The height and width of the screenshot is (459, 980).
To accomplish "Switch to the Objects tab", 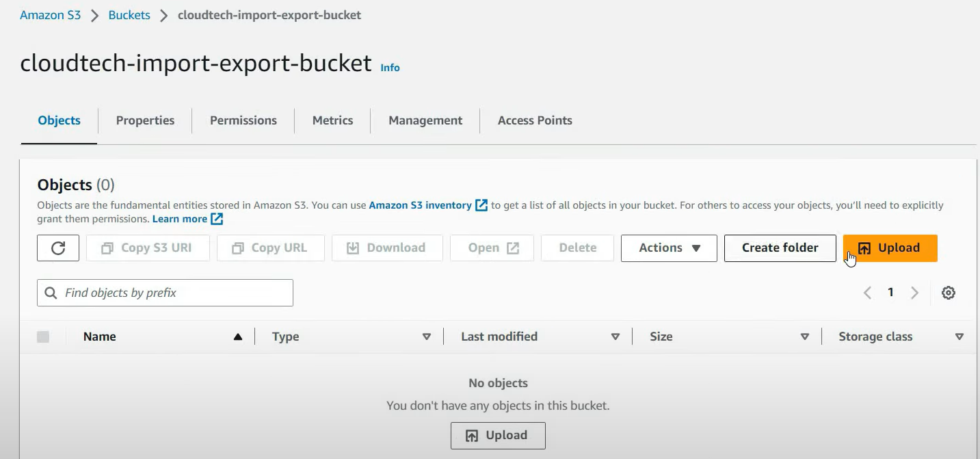I will point(59,120).
